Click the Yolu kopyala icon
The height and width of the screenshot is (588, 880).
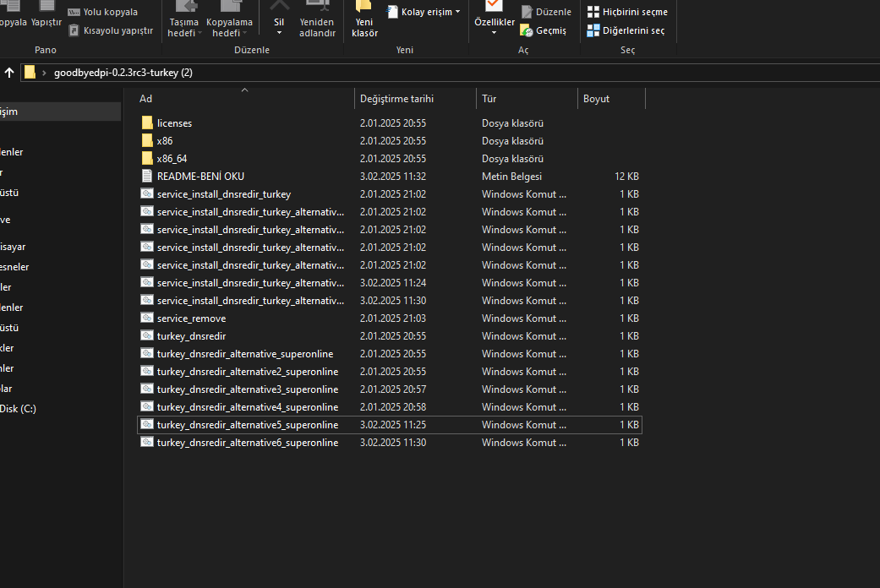point(74,13)
